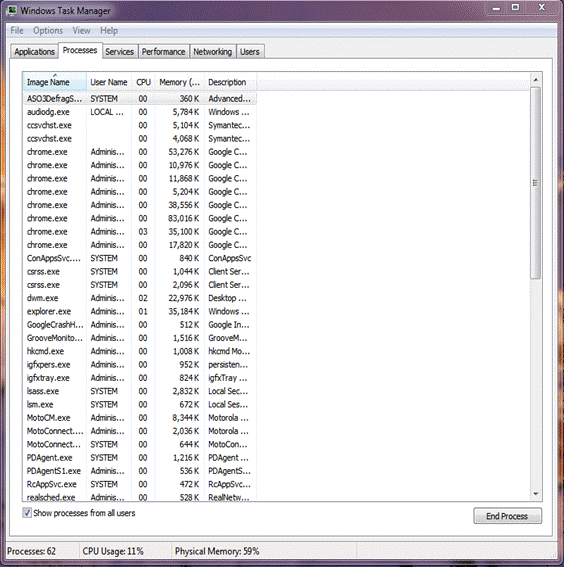This screenshot has height=567, width=564.
Task: Sort by the Memory column header
Action: (180, 82)
